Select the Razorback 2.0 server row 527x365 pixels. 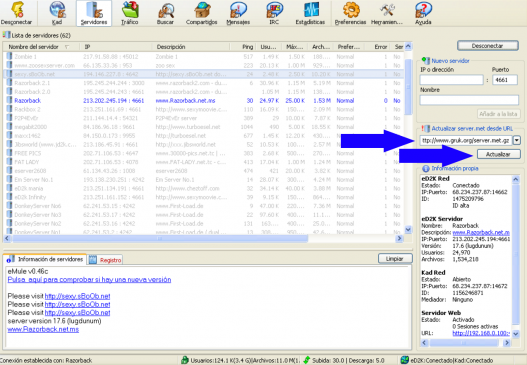204,91
